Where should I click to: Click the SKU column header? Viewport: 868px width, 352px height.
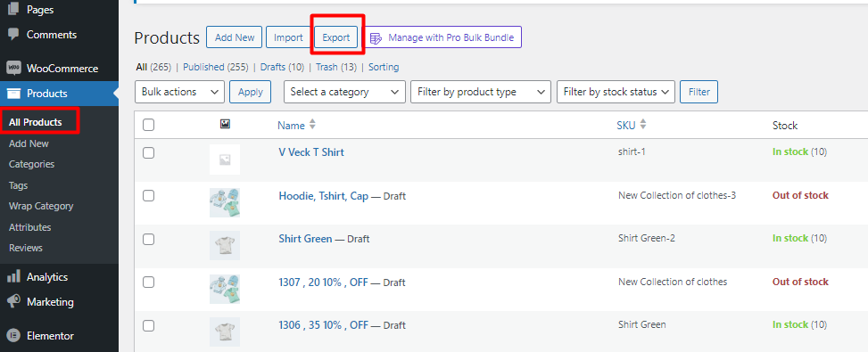tap(626, 126)
